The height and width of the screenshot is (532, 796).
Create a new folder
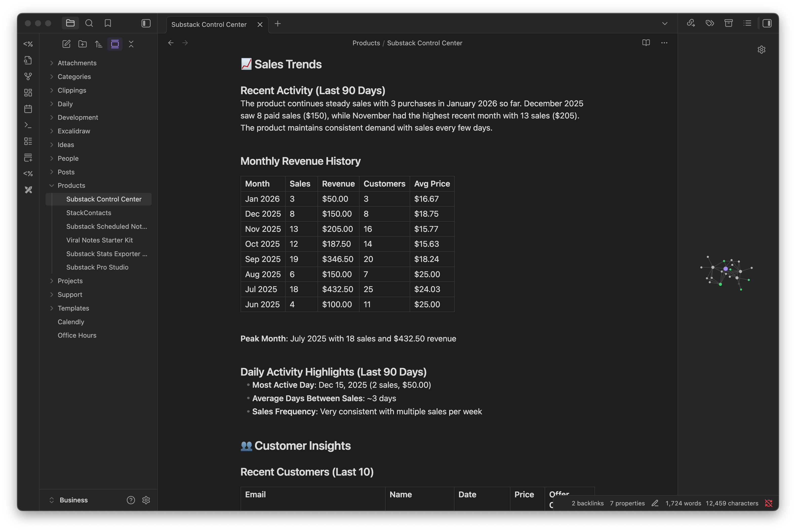tap(83, 44)
